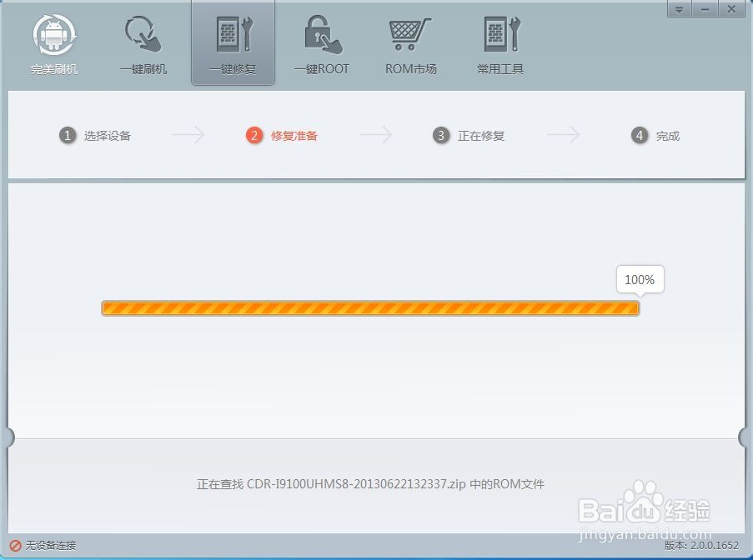This screenshot has height=560, width=753.
Task: Click step 2 修复准备
Action: point(281,136)
